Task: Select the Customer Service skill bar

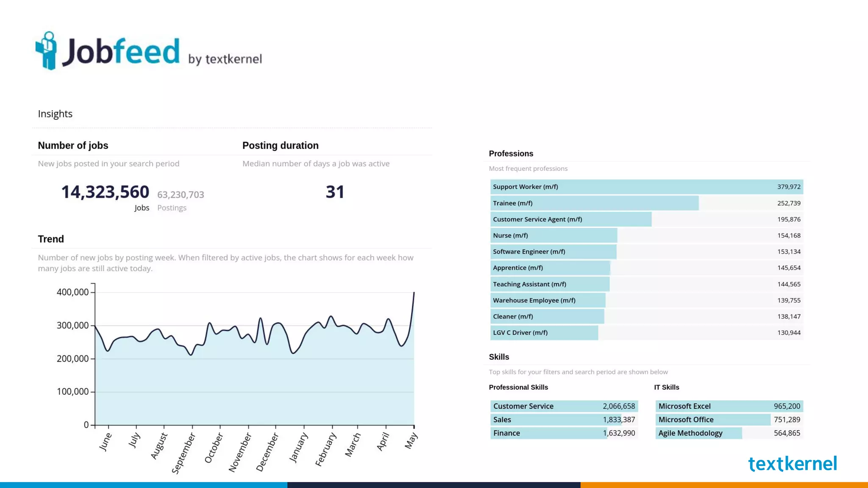Action: 564,406
